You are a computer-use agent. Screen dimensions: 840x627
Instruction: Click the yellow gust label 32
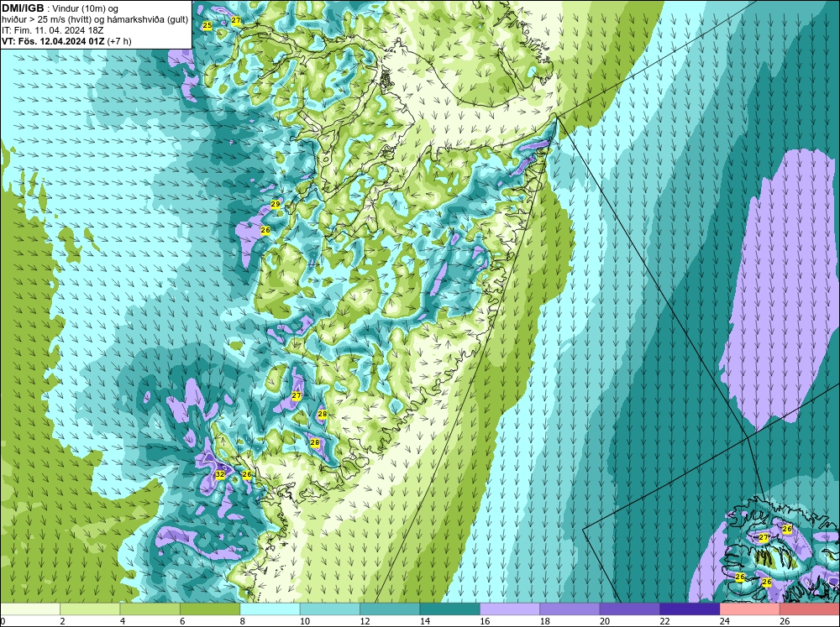click(x=220, y=474)
